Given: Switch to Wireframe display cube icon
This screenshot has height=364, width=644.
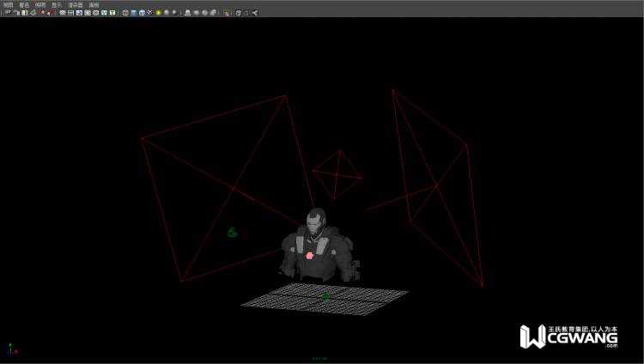Looking at the screenshot, I should [x=125, y=13].
